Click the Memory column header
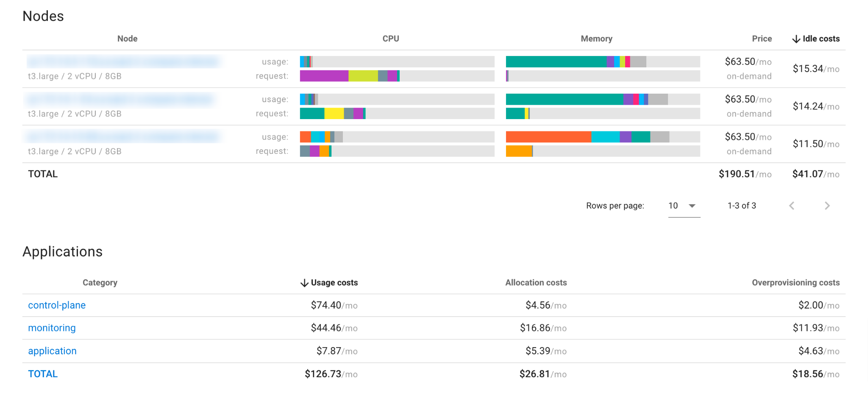 point(596,39)
